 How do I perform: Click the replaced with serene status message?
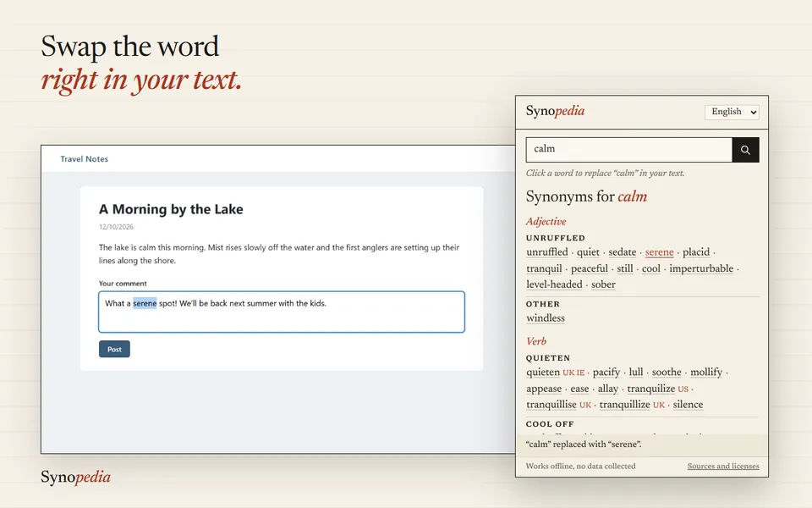[x=584, y=444]
